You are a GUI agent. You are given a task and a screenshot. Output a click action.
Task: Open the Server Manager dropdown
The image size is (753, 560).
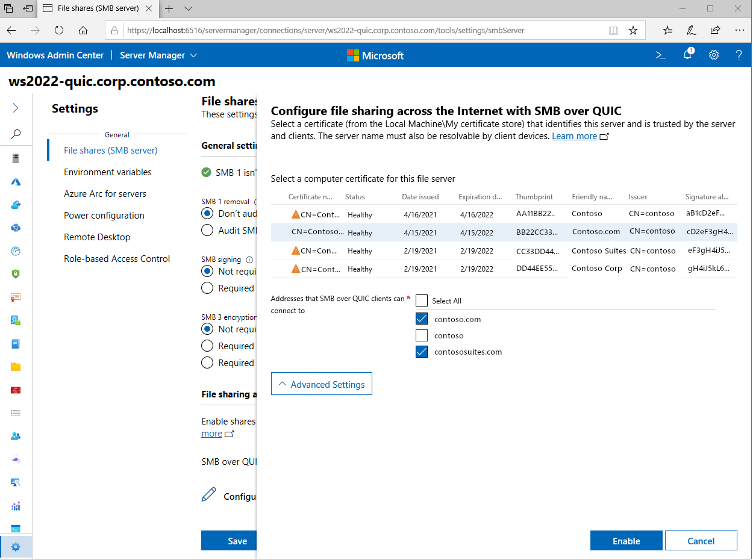(158, 55)
